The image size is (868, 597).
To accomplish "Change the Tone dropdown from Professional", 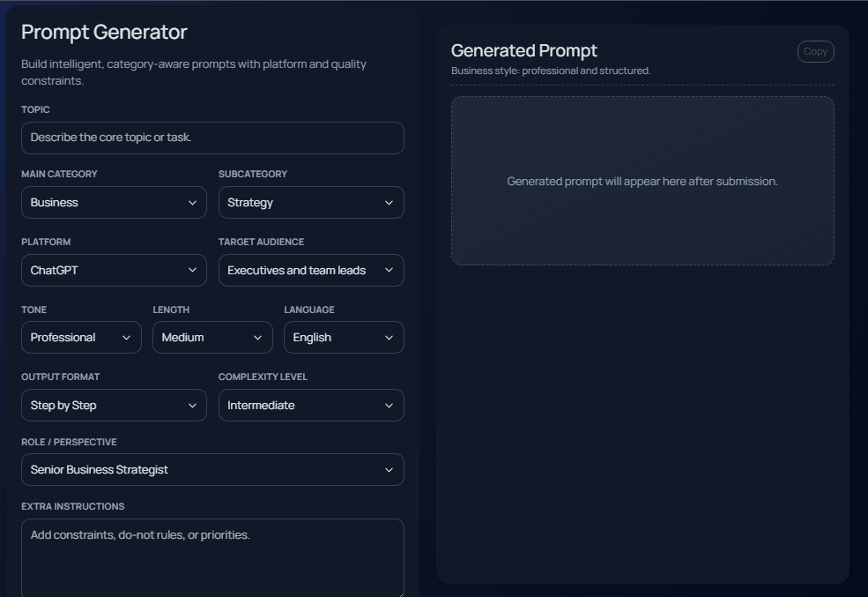I will pos(81,338).
